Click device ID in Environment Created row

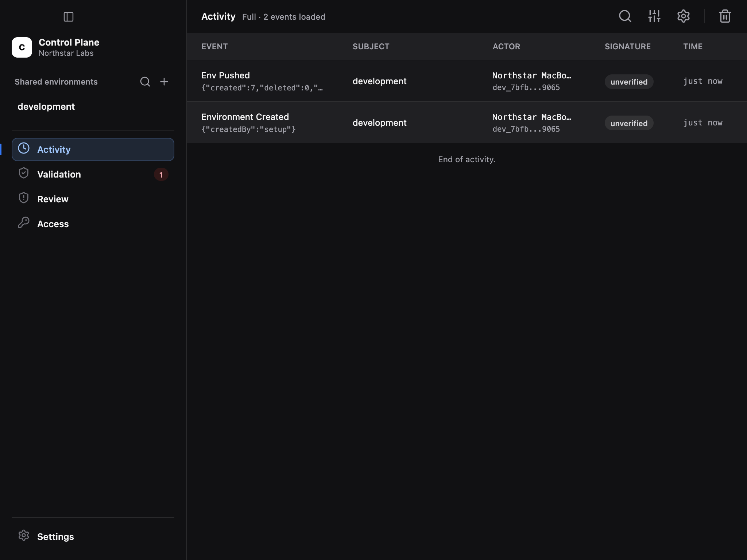[x=526, y=129]
